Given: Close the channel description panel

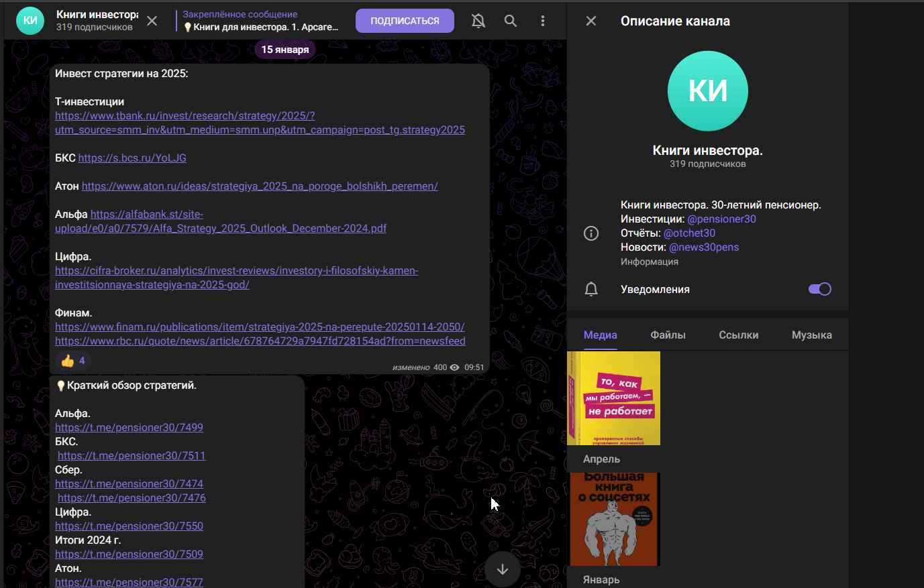Looking at the screenshot, I should [591, 21].
